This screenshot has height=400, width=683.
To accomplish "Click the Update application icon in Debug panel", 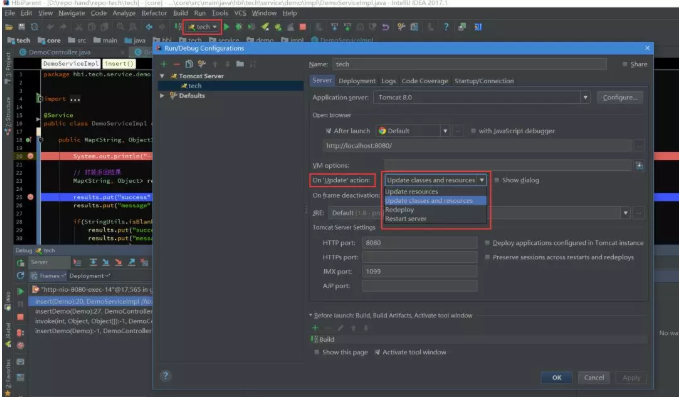I will tap(20, 276).
